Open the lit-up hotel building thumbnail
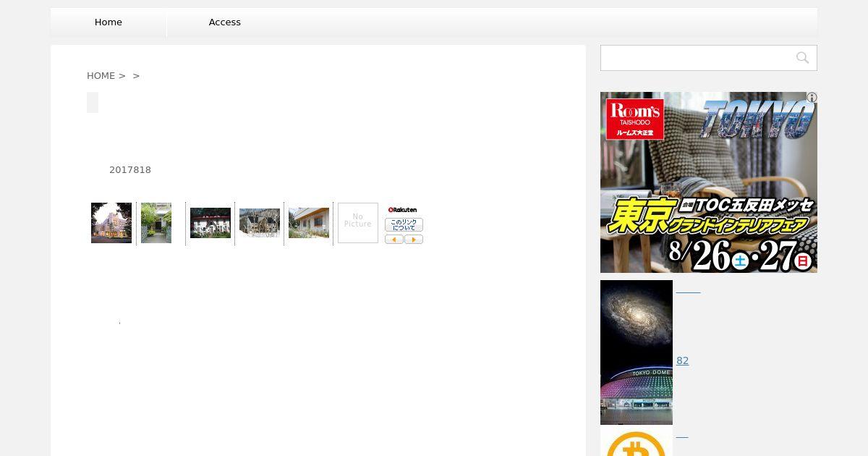Screen dimensions: 868x456 click(111, 223)
